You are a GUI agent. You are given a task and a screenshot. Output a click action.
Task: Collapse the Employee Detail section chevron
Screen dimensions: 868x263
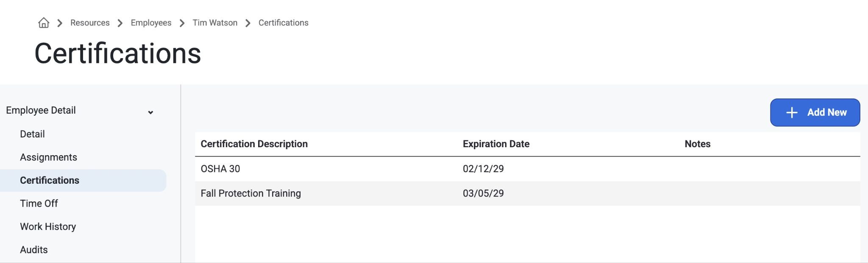150,112
